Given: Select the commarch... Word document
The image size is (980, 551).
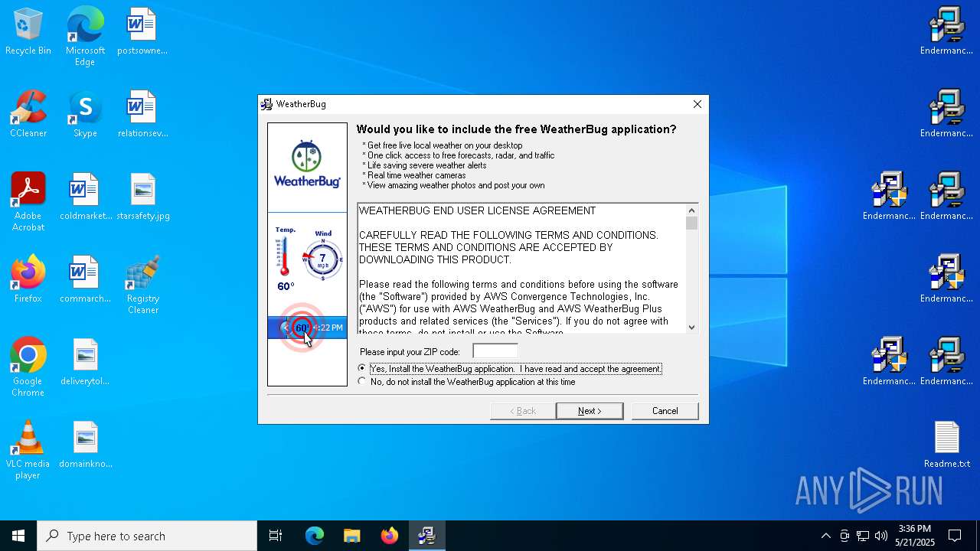Looking at the screenshot, I should pos(85,280).
